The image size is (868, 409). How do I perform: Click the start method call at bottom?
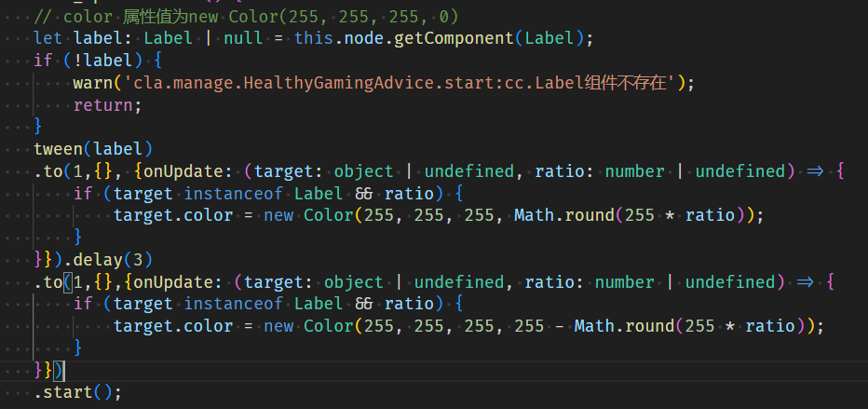point(74,391)
